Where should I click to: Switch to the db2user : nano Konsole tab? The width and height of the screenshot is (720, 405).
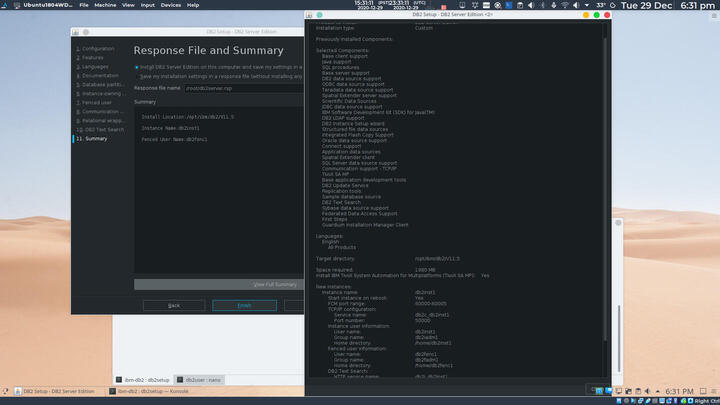click(x=199, y=380)
